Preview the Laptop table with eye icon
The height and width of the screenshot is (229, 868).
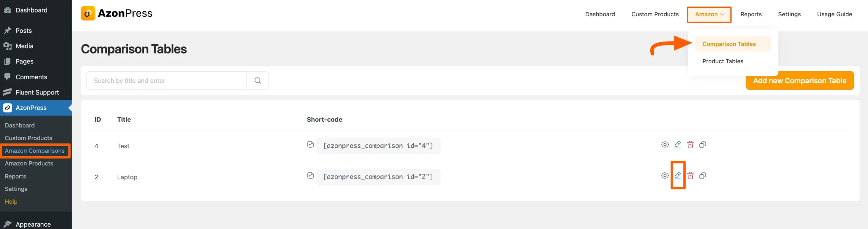(x=665, y=175)
